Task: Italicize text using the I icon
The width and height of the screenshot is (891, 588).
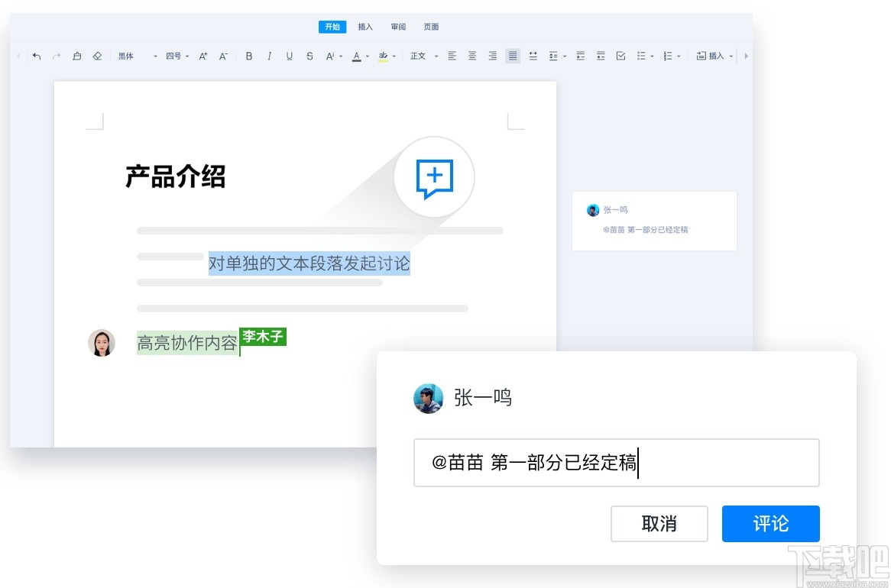Action: click(269, 55)
